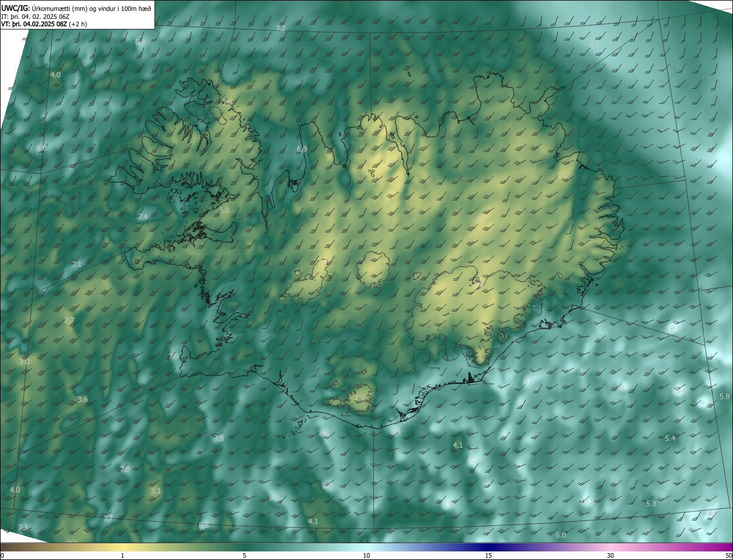Click the "6.9" value on the map

tap(302, 149)
